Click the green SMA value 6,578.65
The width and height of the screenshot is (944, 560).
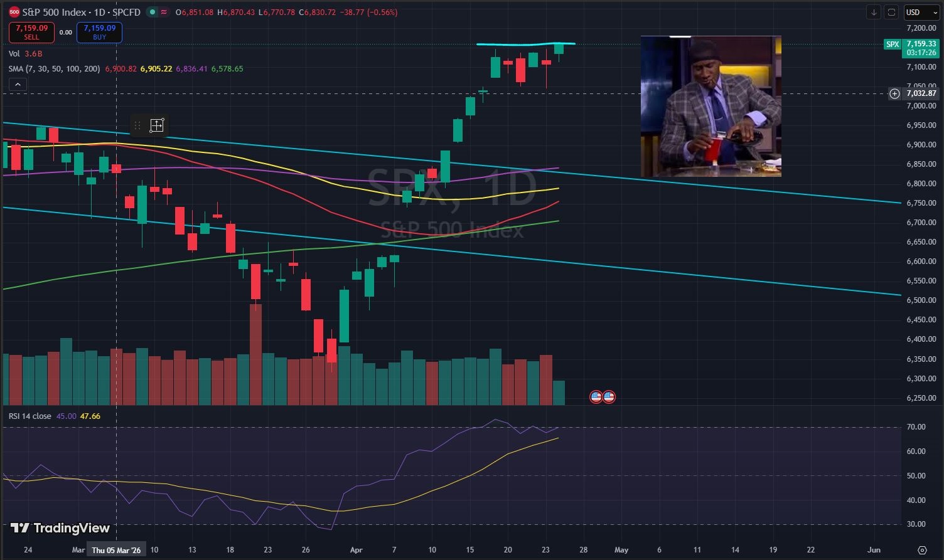(227, 68)
